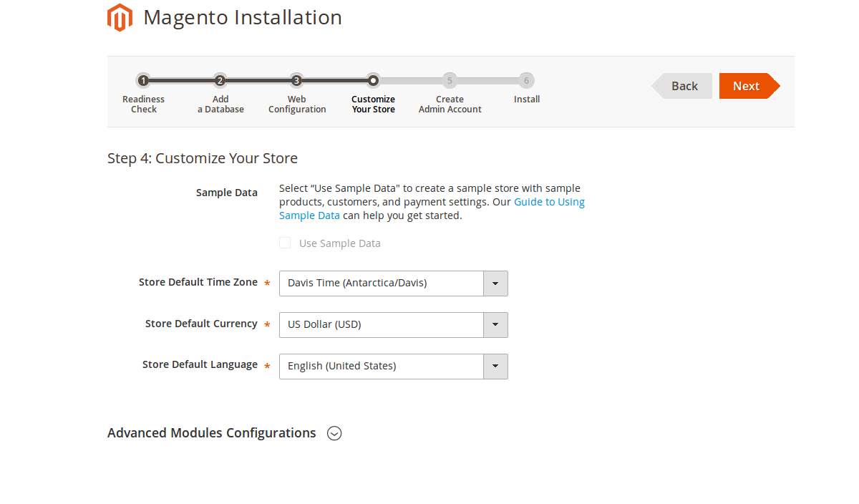This screenshot has width=859, height=504.
Task: Click the Store Default Language label
Action: 200,365
